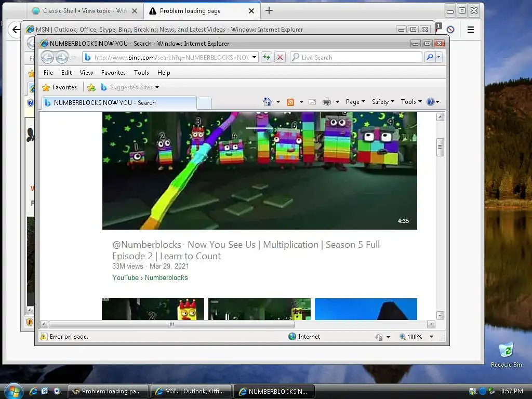Expand the address bar history dropdown
This screenshot has width=532, height=399.
pos(254,57)
